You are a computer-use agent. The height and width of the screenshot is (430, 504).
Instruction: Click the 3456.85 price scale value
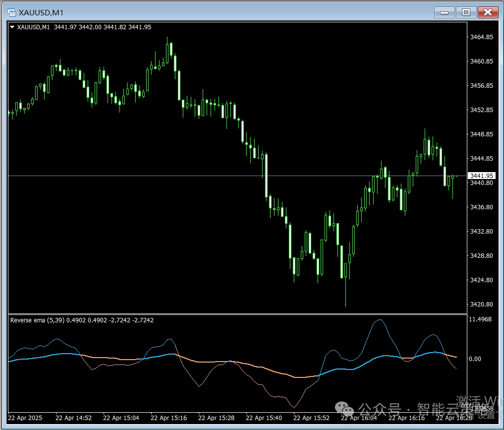click(x=481, y=85)
